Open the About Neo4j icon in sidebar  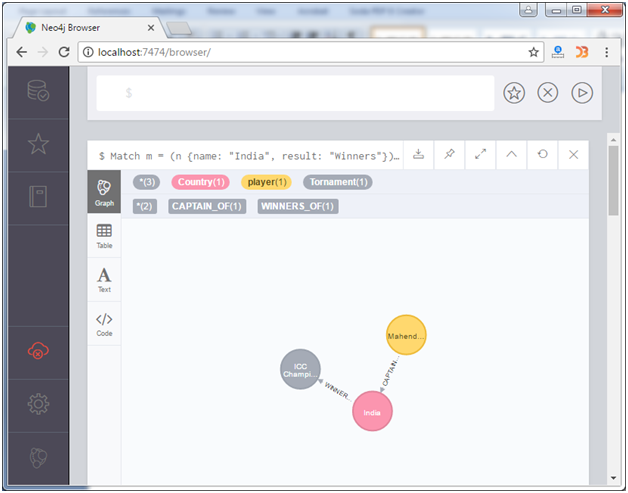(38, 457)
